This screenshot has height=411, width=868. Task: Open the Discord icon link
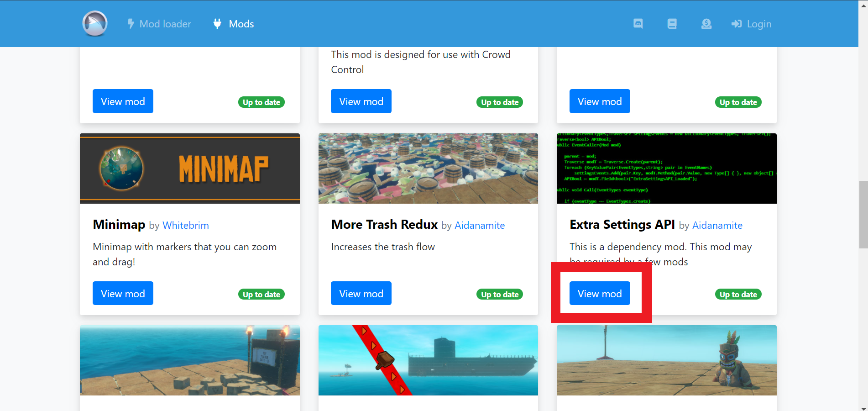pos(638,24)
